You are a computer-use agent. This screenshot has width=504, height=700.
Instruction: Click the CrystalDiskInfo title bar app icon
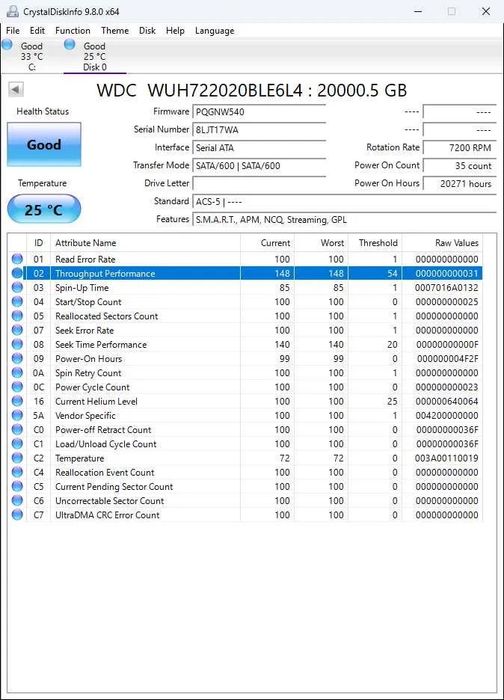point(13,11)
